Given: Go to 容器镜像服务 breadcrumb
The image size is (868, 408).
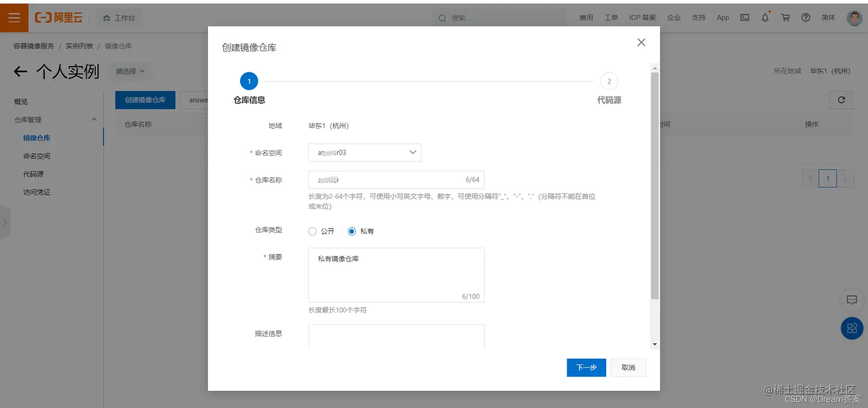Looking at the screenshot, I should 34,46.
